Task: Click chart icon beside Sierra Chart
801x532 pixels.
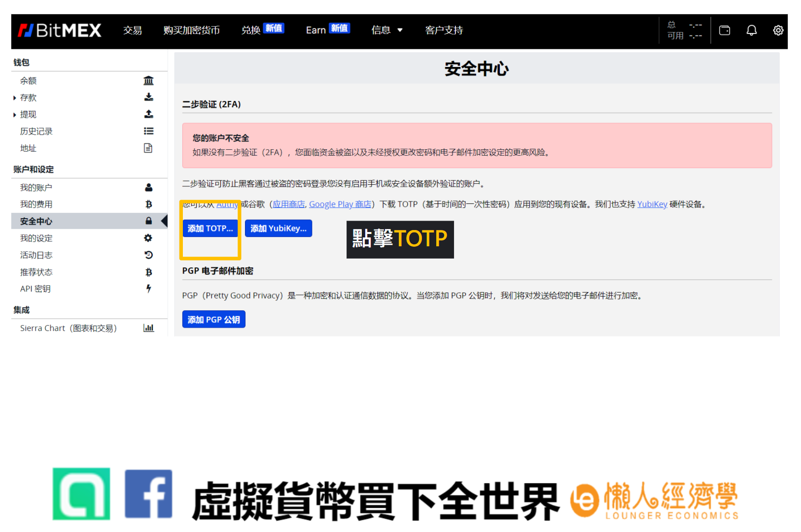Action: point(148,328)
